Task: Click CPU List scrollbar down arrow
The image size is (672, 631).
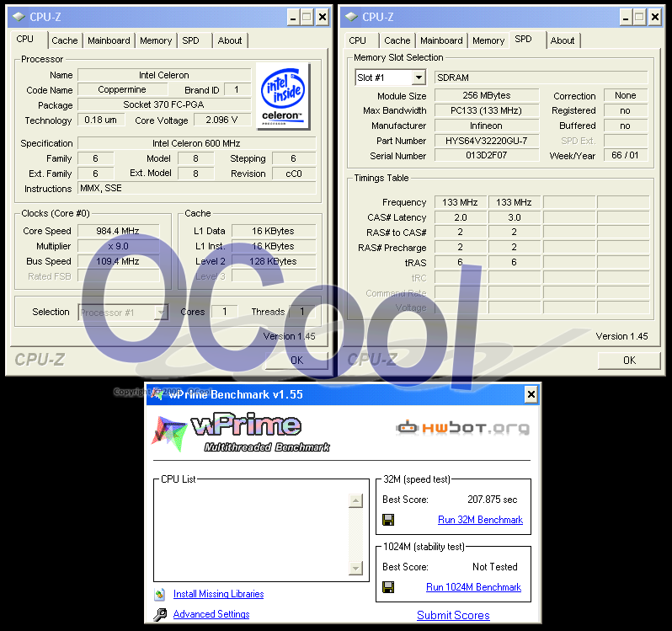Action: pos(355,568)
